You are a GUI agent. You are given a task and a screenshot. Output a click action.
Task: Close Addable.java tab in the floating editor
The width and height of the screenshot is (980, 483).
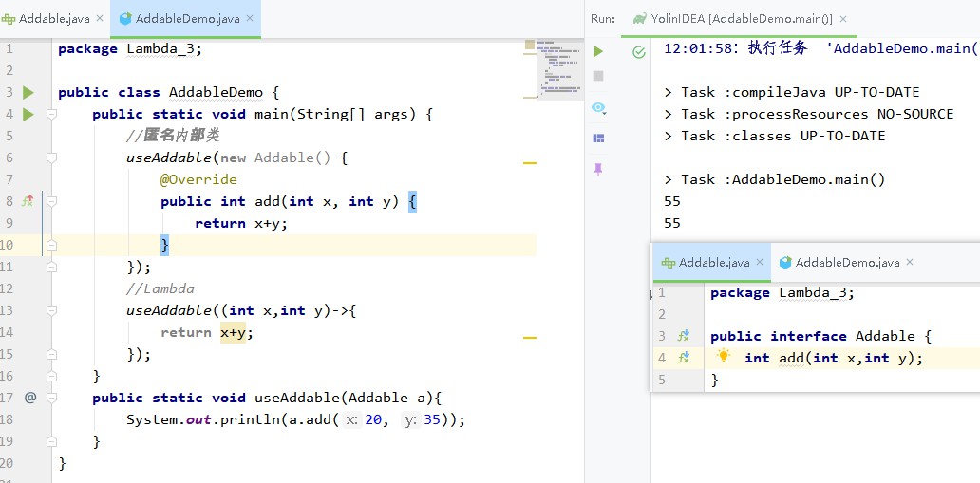pyautogui.click(x=760, y=262)
